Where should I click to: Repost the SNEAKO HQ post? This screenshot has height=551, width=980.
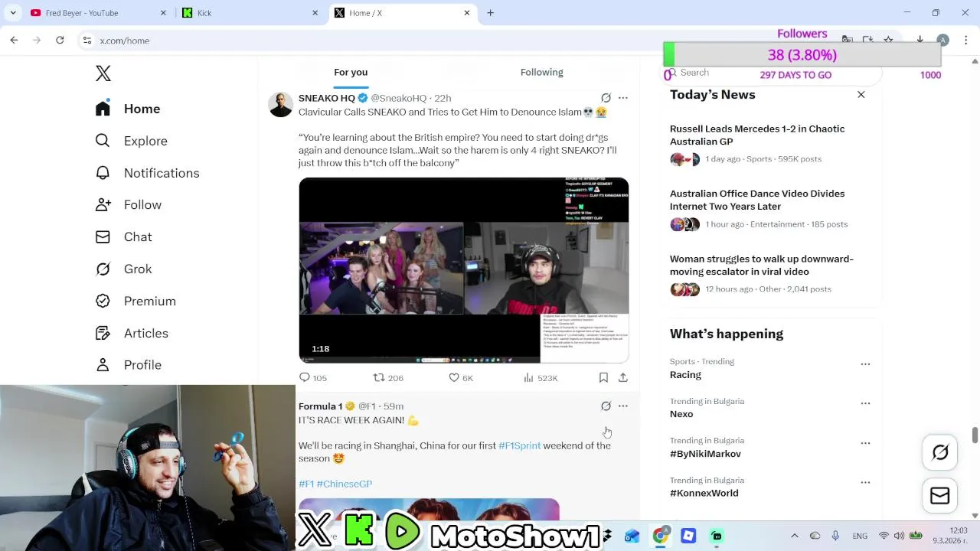(387, 377)
